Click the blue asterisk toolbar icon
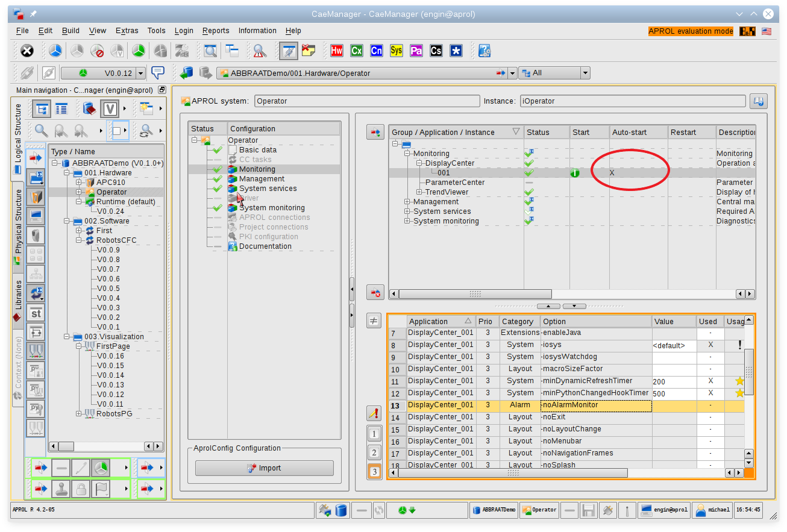 click(x=456, y=51)
